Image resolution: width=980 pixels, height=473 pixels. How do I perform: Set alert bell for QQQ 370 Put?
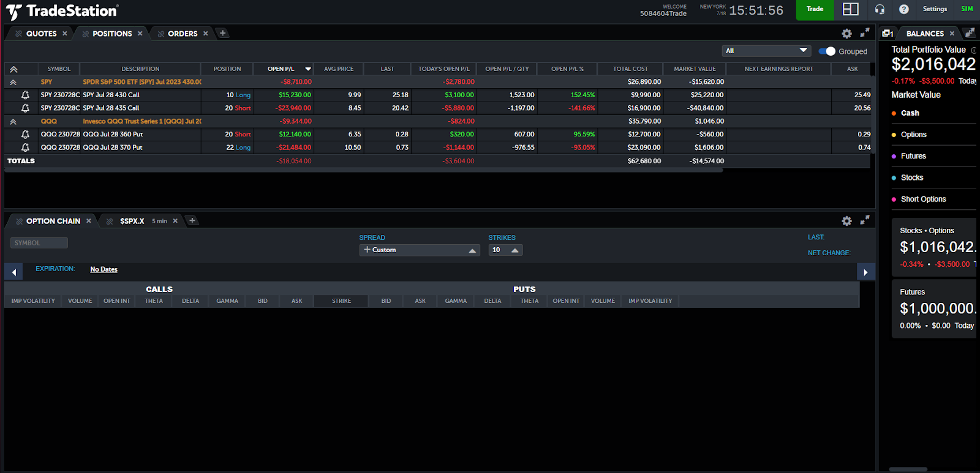(25, 147)
